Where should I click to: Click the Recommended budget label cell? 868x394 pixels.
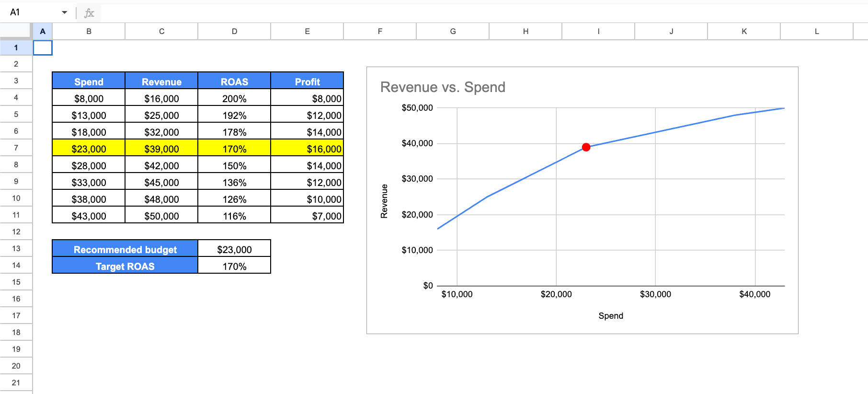[x=125, y=249]
